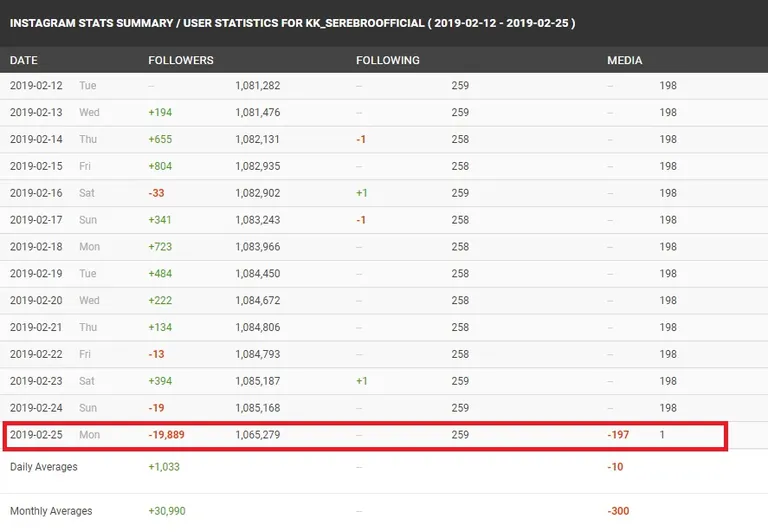Click follower total 1,085,187

[x=258, y=381]
